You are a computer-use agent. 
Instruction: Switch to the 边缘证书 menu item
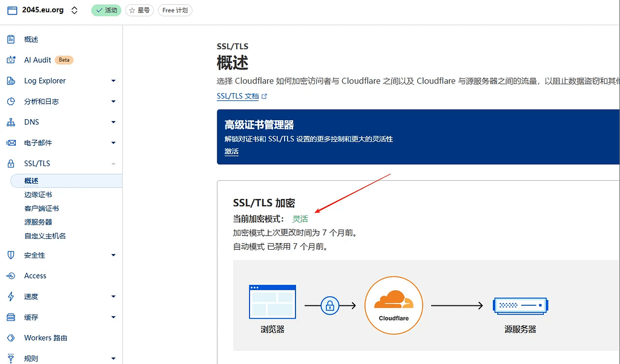(x=37, y=194)
